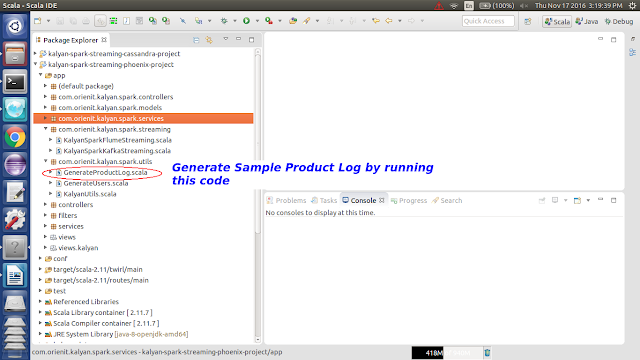The height and width of the screenshot is (360, 640).
Task: Click the En keyboard layout indicator
Action: point(469,5)
